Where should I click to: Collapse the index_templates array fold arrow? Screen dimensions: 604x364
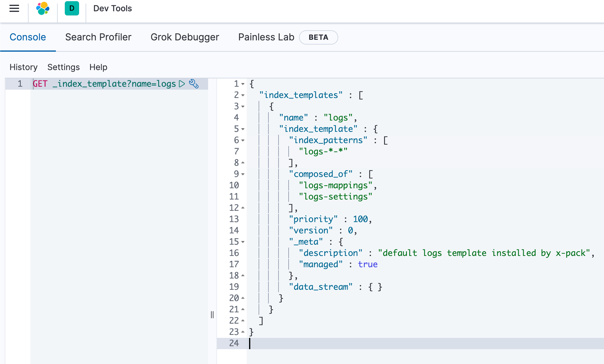point(243,95)
